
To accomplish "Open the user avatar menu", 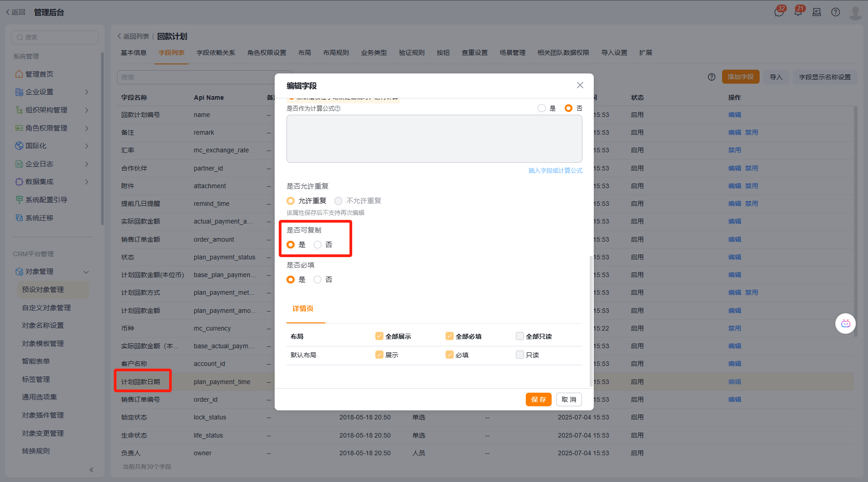I will click(855, 13).
